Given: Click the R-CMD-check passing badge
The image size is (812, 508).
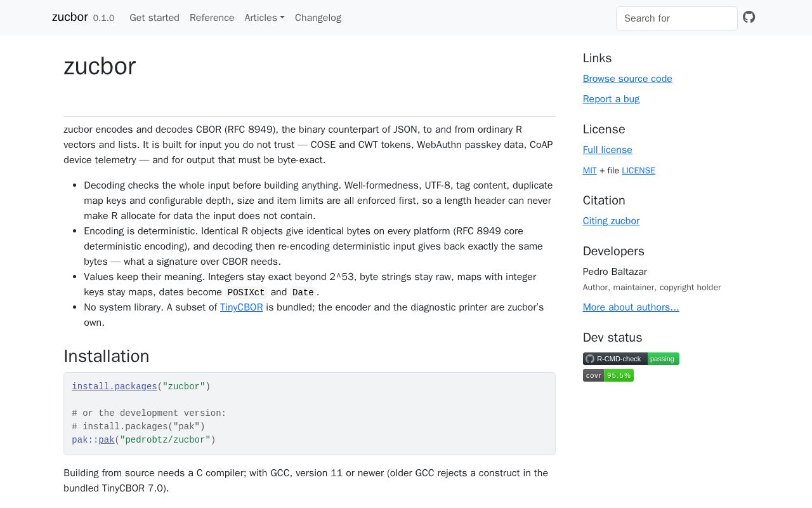Looking at the screenshot, I should coord(631,359).
